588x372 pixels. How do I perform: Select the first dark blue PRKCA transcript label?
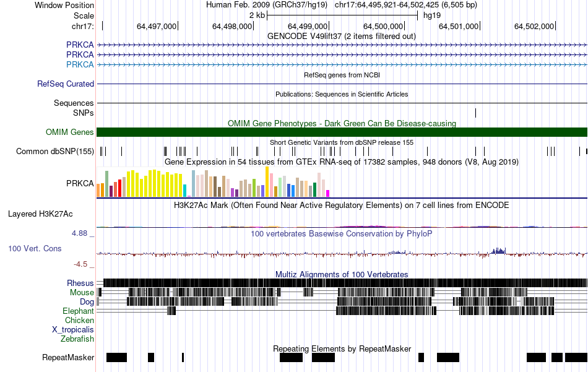[x=80, y=45]
